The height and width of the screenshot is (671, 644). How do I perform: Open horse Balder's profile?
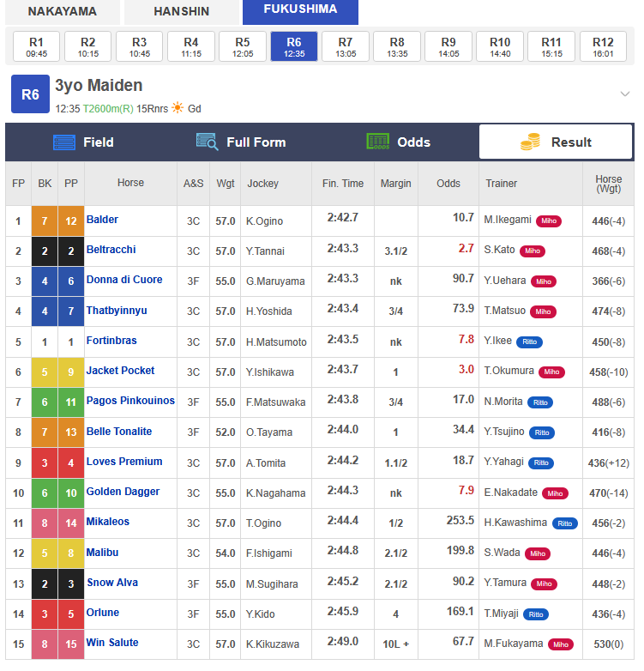(x=102, y=220)
